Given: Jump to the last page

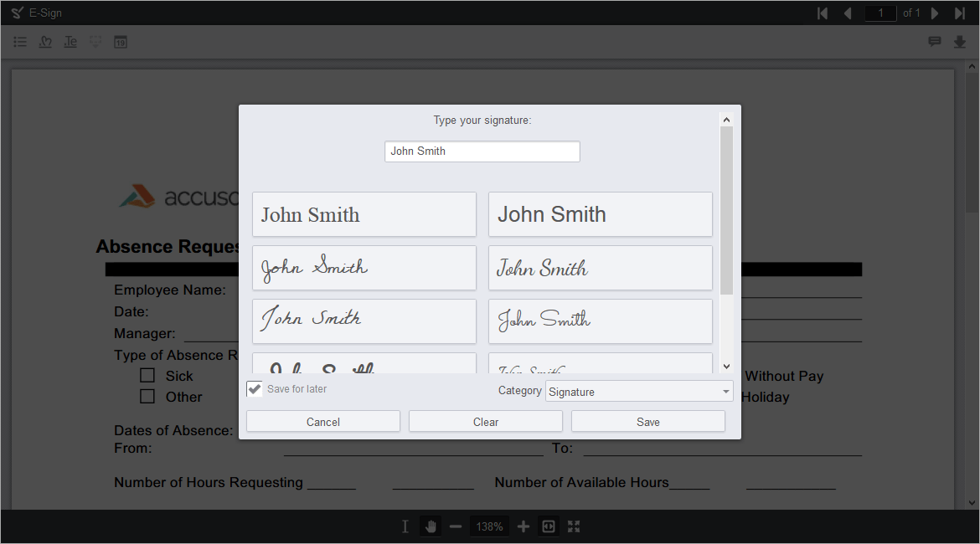Looking at the screenshot, I should 958,13.
